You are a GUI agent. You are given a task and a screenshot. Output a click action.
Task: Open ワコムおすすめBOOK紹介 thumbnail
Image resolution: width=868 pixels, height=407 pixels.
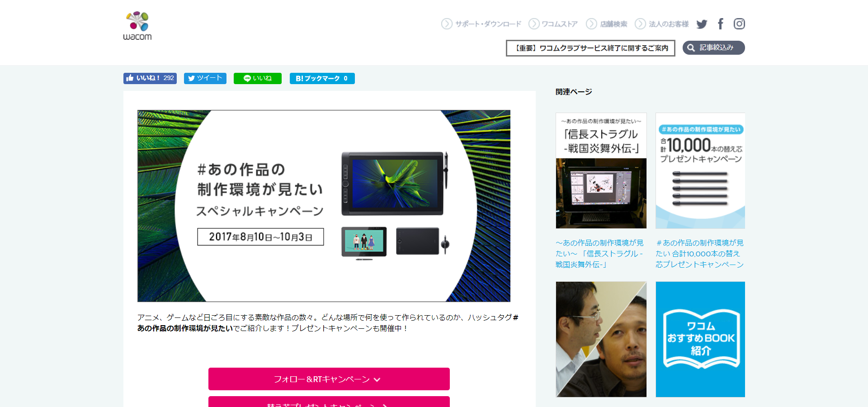click(700, 339)
